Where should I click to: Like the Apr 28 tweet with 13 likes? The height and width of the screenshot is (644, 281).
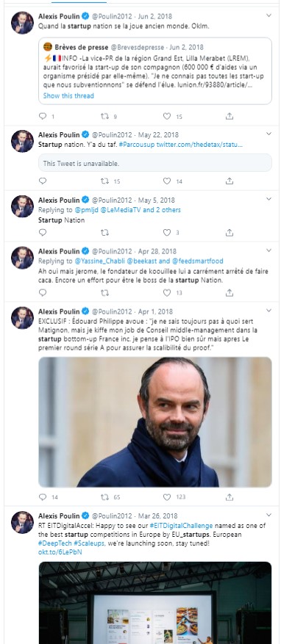click(167, 293)
